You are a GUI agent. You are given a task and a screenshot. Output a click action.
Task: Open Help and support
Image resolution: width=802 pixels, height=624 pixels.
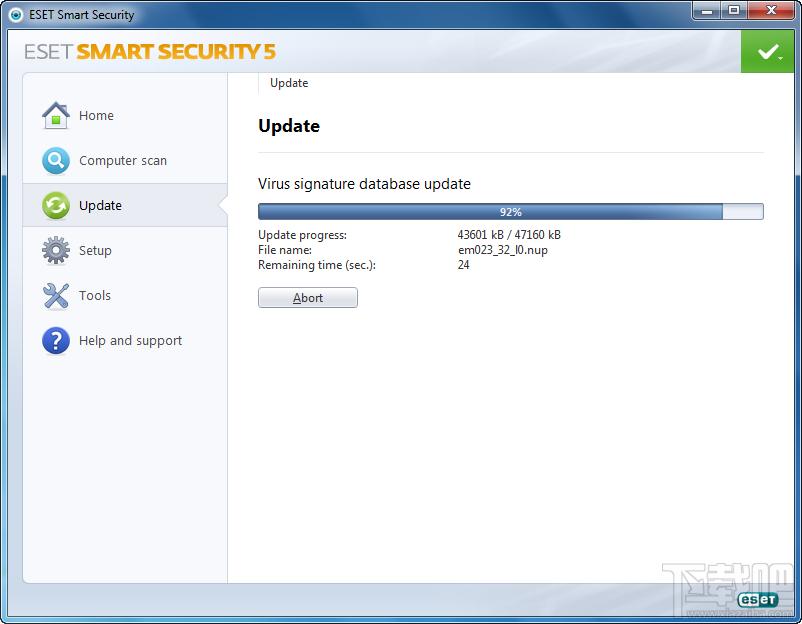tap(125, 341)
